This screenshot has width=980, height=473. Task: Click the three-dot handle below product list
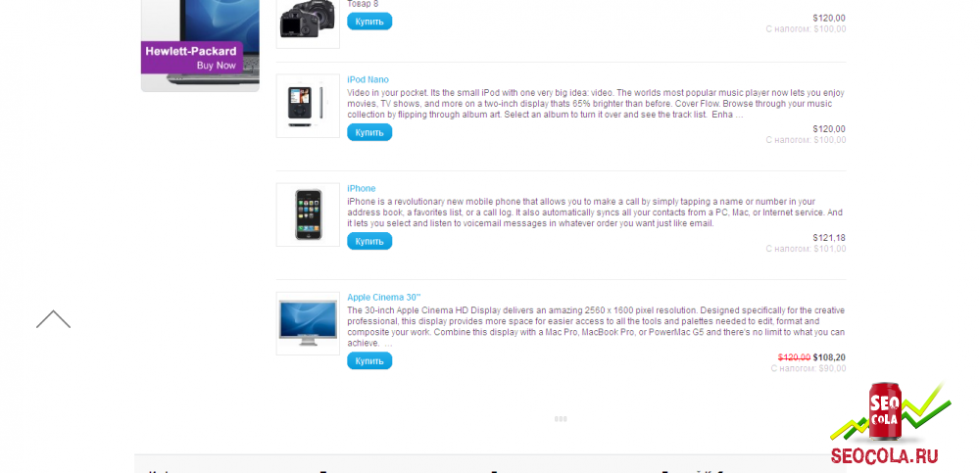(561, 418)
